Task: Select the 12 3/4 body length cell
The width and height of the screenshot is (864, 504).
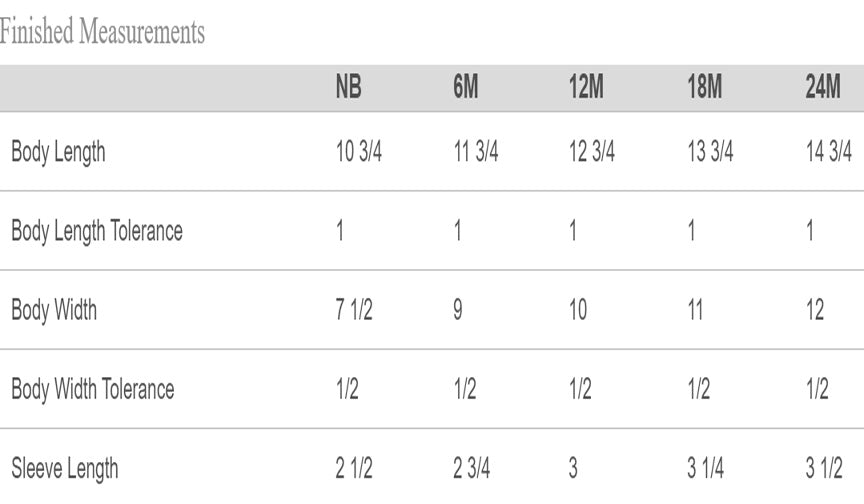Action: click(x=592, y=151)
